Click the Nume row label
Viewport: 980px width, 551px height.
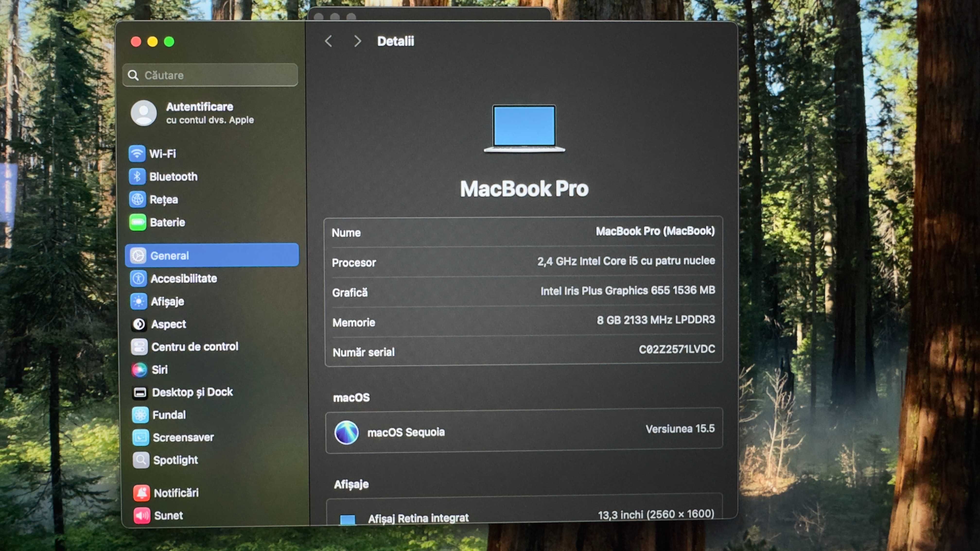click(x=346, y=233)
